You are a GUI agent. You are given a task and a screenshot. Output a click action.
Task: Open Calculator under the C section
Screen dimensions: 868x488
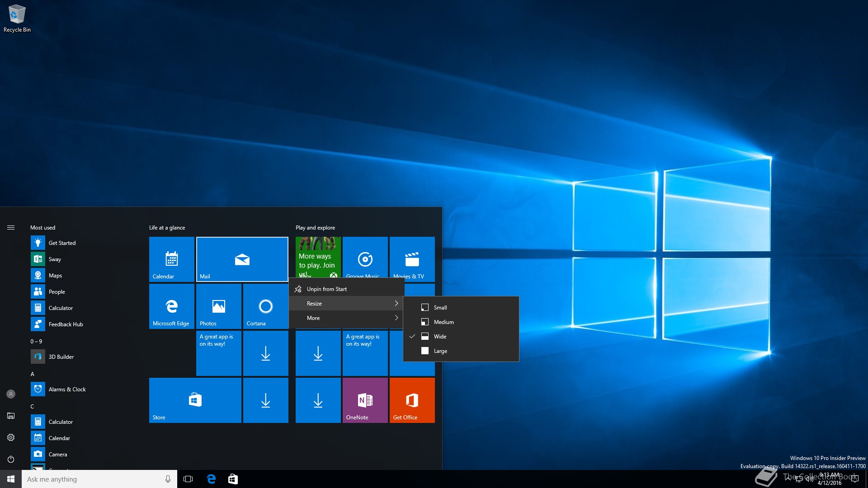(83, 422)
